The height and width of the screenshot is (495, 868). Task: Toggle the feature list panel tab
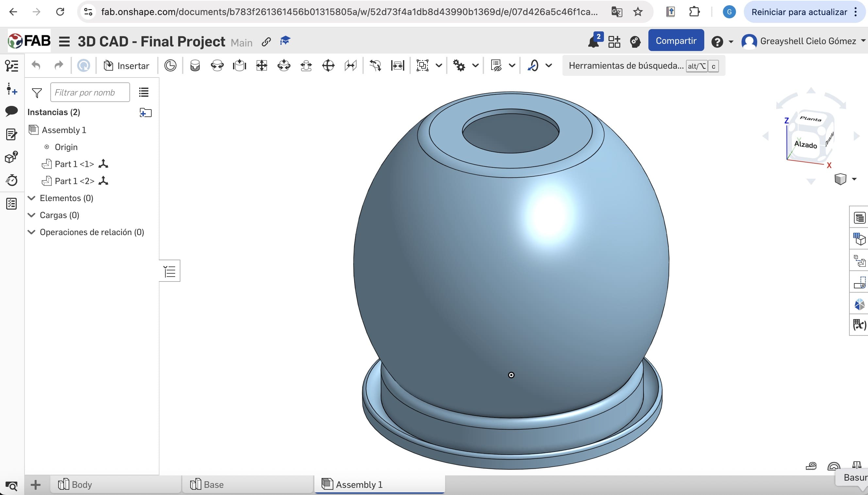[x=170, y=271]
